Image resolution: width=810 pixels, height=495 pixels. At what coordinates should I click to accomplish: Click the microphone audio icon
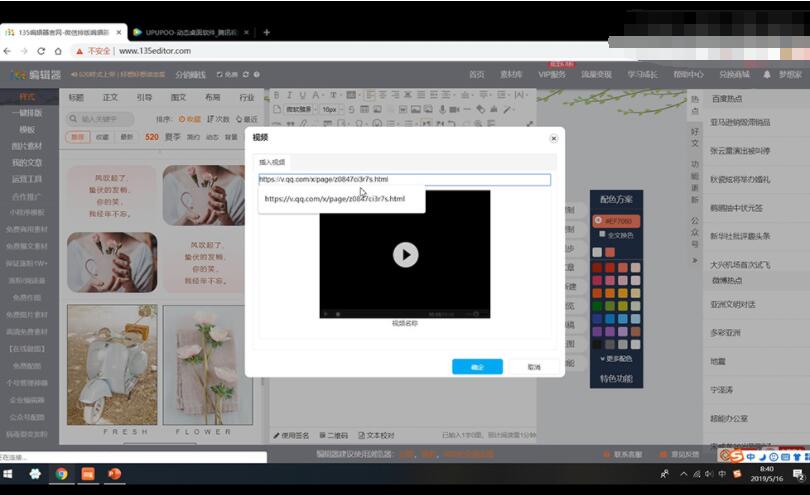click(442, 109)
